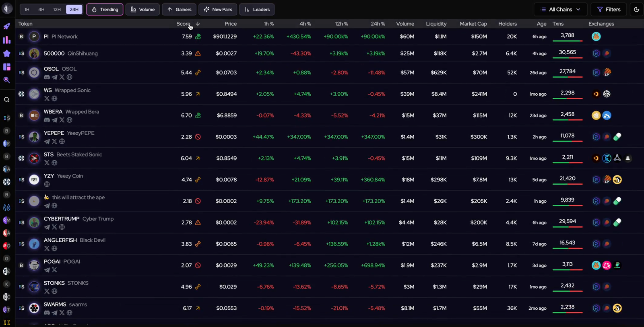The height and width of the screenshot is (327, 644).
Task: Expand the All Chains dropdown
Action: 560,9
